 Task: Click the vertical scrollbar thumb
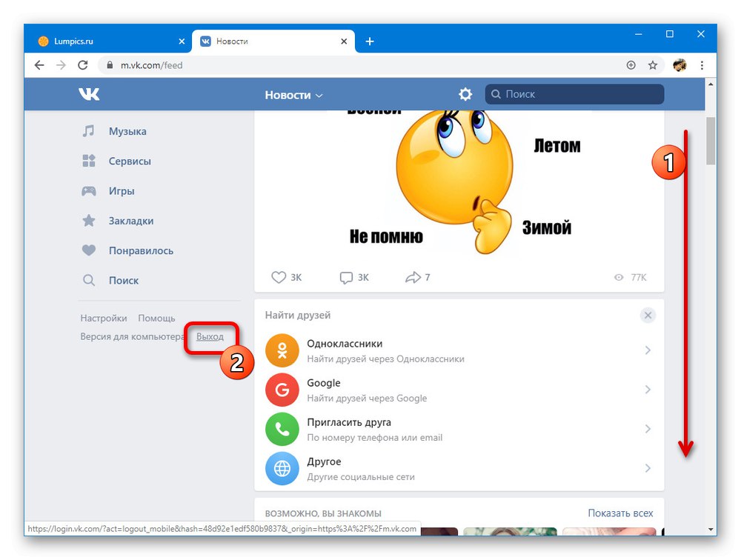(711, 141)
